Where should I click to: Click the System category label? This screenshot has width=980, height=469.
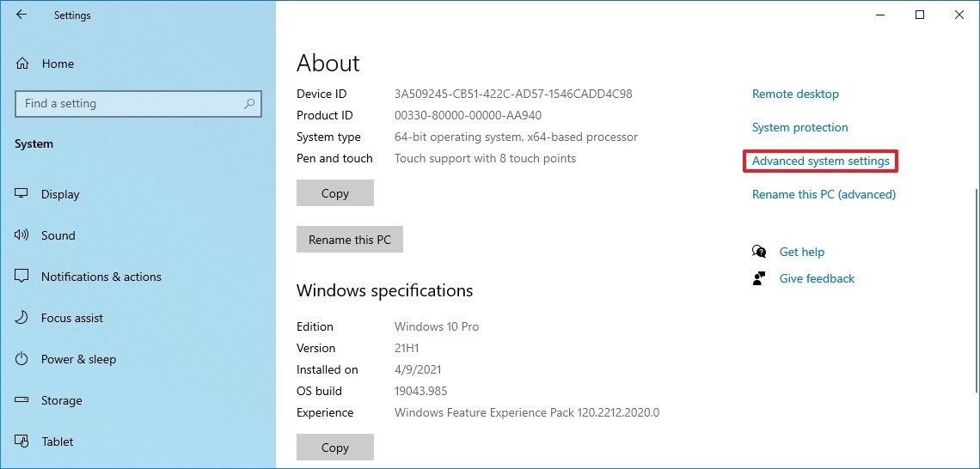click(x=34, y=143)
